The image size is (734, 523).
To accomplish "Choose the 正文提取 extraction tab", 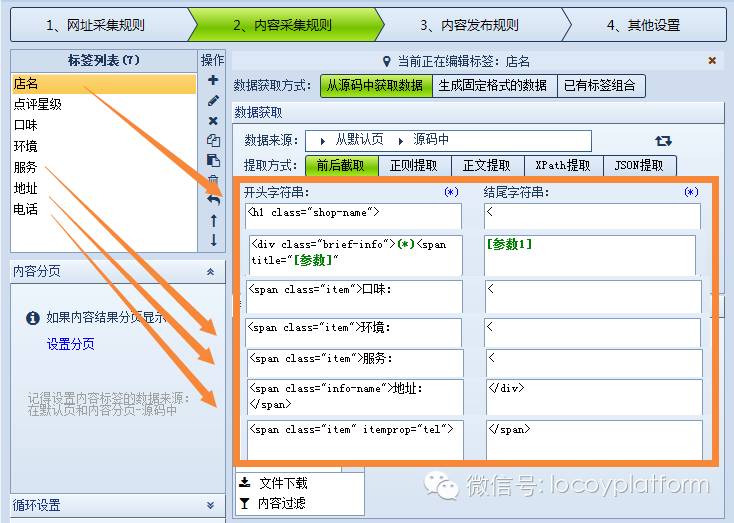I will point(487,165).
